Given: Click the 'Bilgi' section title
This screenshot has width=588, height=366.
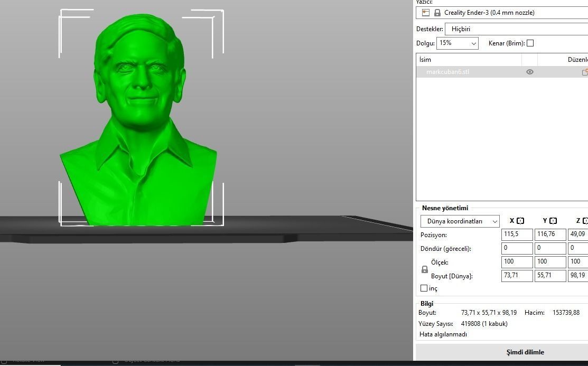Looking at the screenshot, I should [x=427, y=304].
